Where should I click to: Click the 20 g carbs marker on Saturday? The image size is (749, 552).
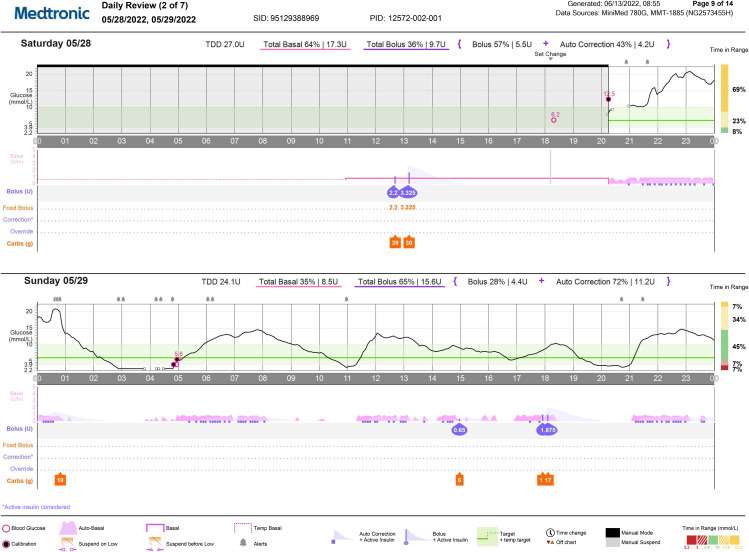[x=395, y=242]
